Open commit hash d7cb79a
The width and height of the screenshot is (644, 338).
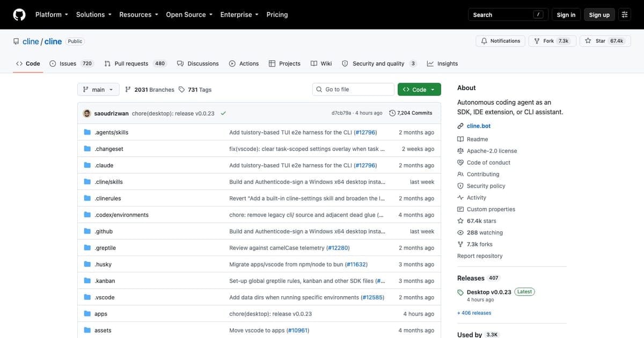341,113
